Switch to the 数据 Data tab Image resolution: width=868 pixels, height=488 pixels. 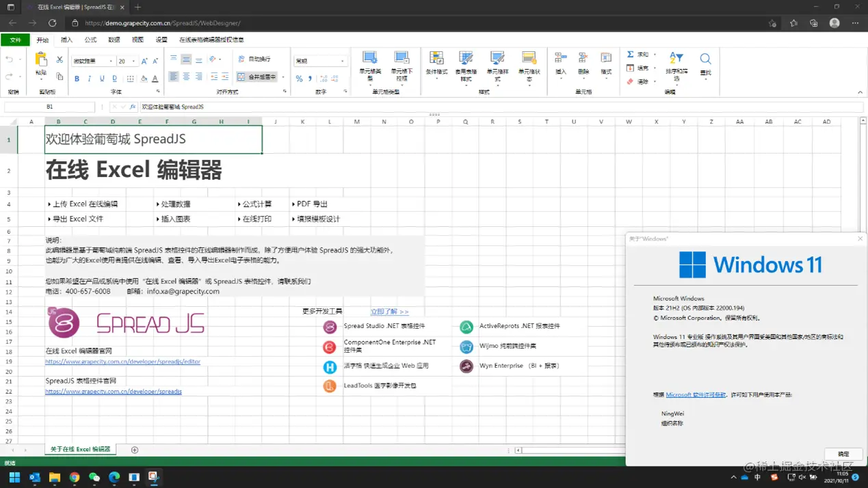114,40
